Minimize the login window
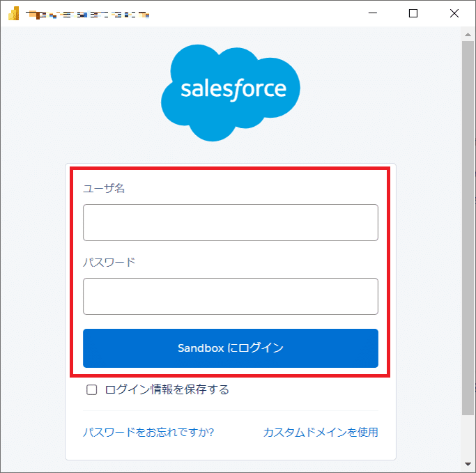Viewport: 476px width, 473px height. pyautogui.click(x=373, y=13)
